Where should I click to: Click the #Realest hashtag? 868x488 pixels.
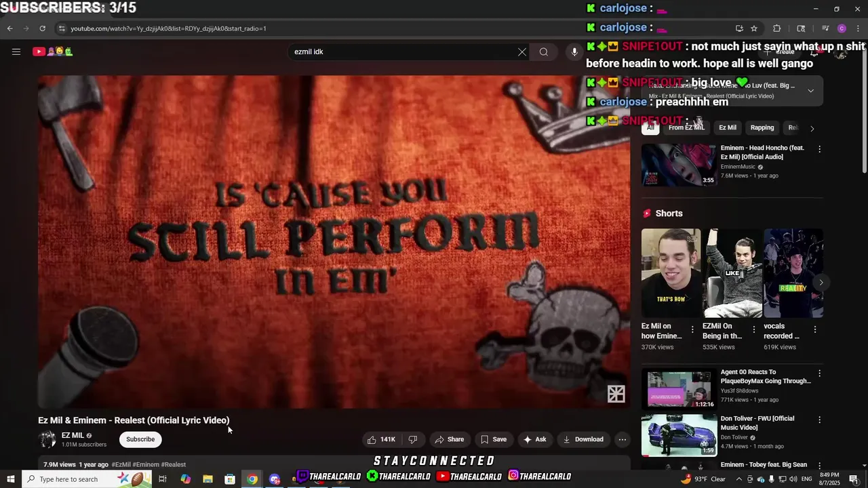click(174, 464)
